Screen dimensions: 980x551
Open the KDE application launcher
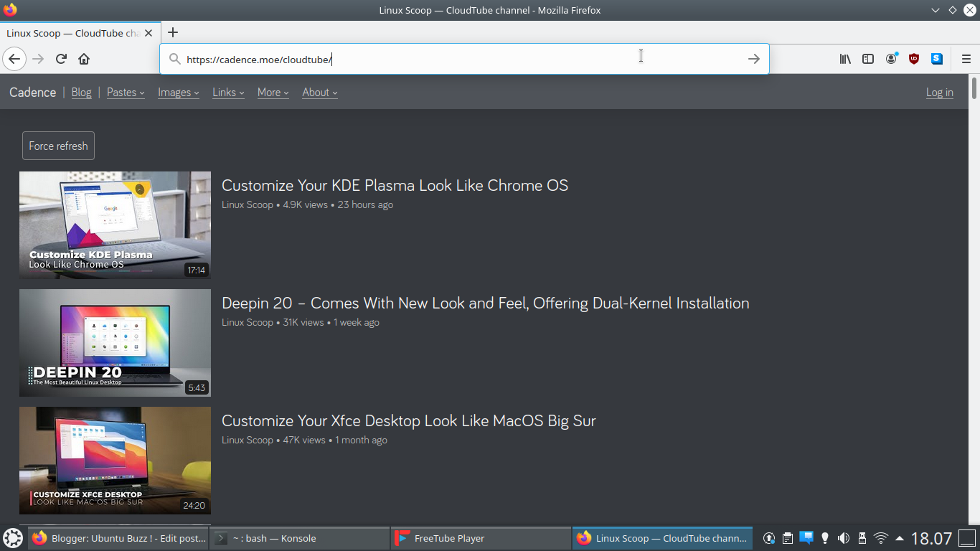(x=13, y=538)
